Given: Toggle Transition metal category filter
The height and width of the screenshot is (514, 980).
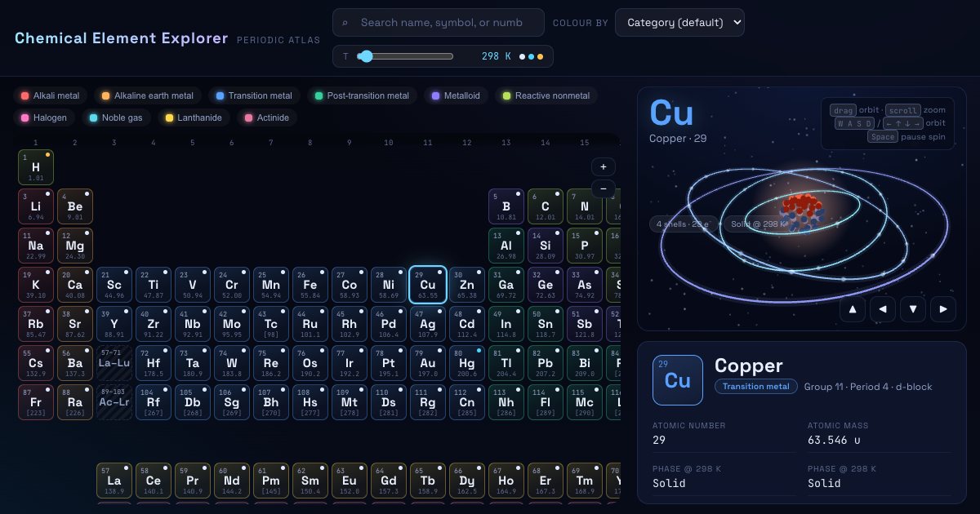Looking at the screenshot, I should [254, 95].
